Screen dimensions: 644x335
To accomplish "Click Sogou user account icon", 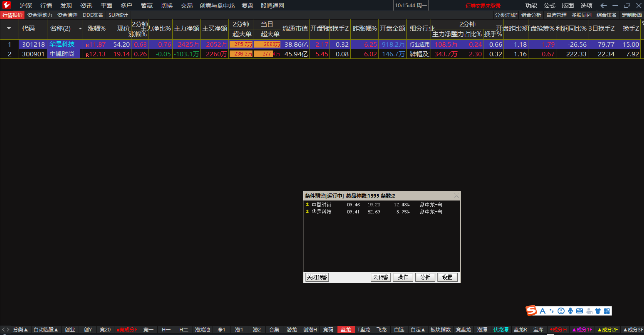I will (x=589, y=311).
